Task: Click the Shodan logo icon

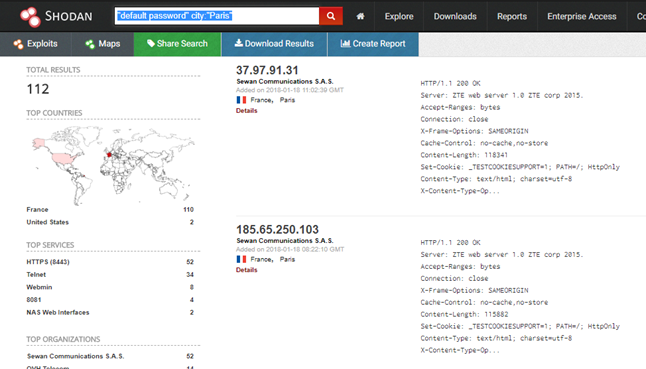Action: (30, 16)
